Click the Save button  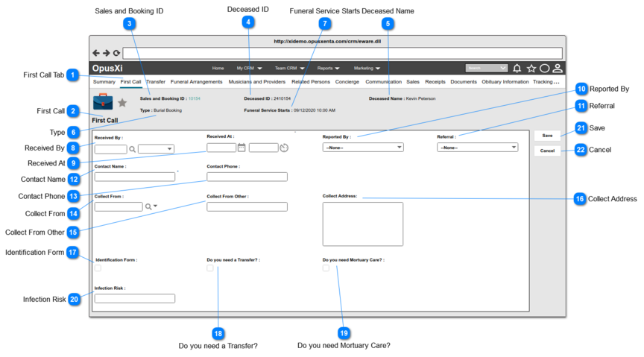(x=547, y=136)
